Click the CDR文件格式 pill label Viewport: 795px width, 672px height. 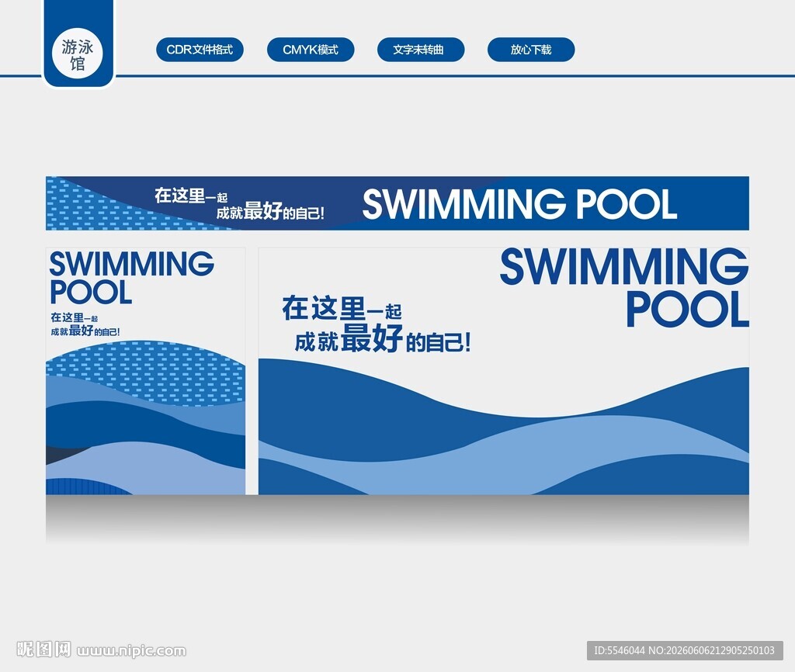[x=200, y=50]
